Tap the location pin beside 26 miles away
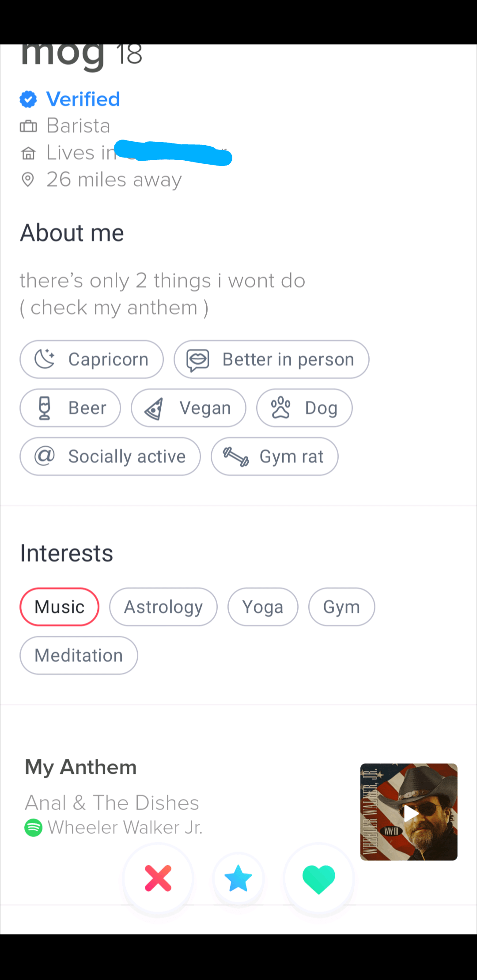Screen dimensions: 477x980 (x=28, y=179)
